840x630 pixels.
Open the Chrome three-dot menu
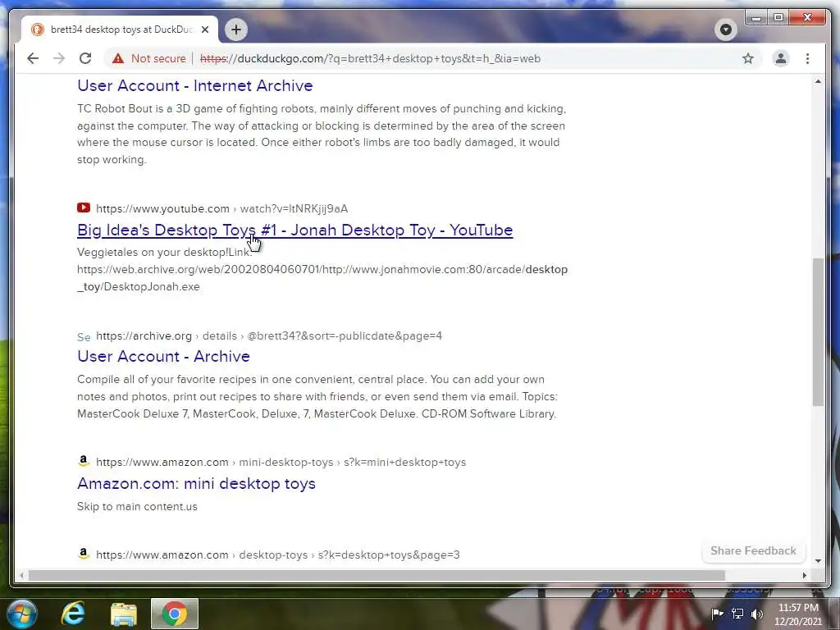tap(807, 58)
